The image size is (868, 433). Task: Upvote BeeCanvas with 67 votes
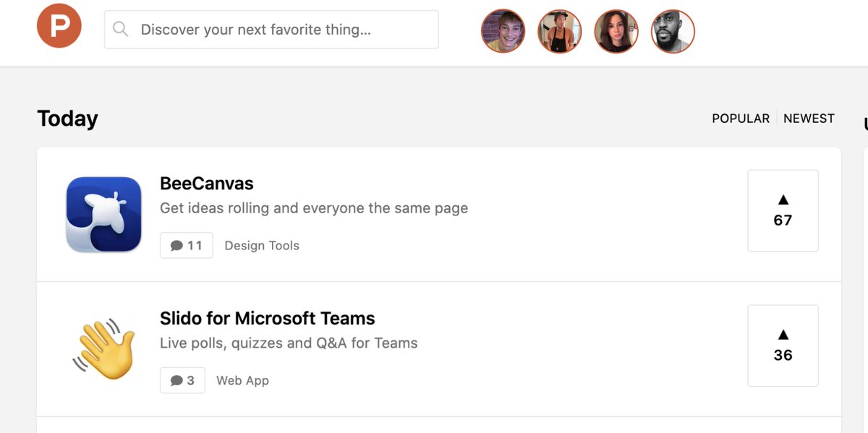click(x=783, y=211)
